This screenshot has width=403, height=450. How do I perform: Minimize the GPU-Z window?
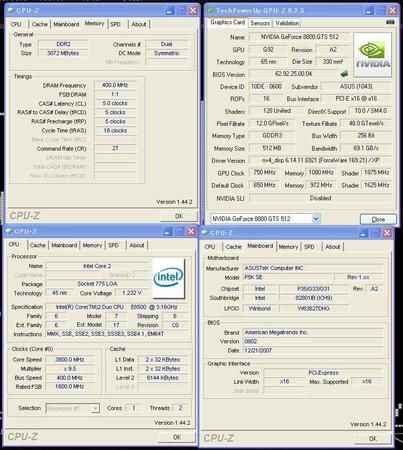tap(369, 11)
